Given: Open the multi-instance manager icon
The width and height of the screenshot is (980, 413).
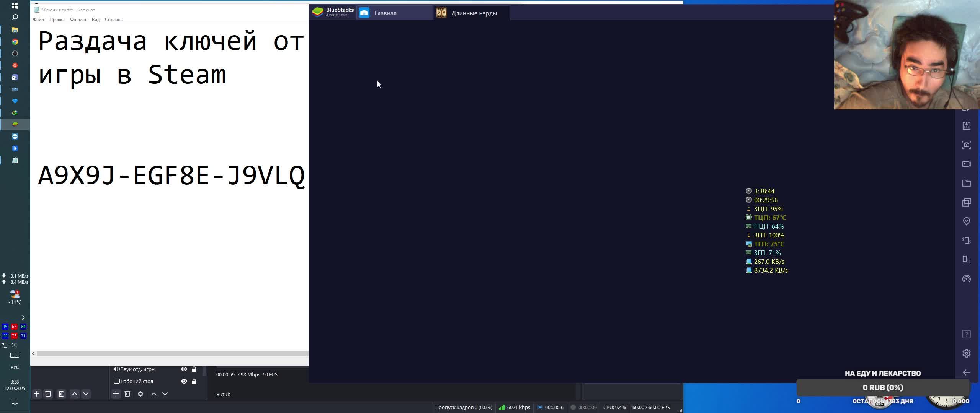Looking at the screenshot, I should [x=966, y=202].
